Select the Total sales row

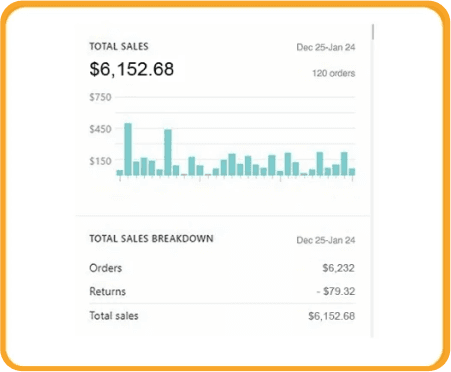point(222,316)
